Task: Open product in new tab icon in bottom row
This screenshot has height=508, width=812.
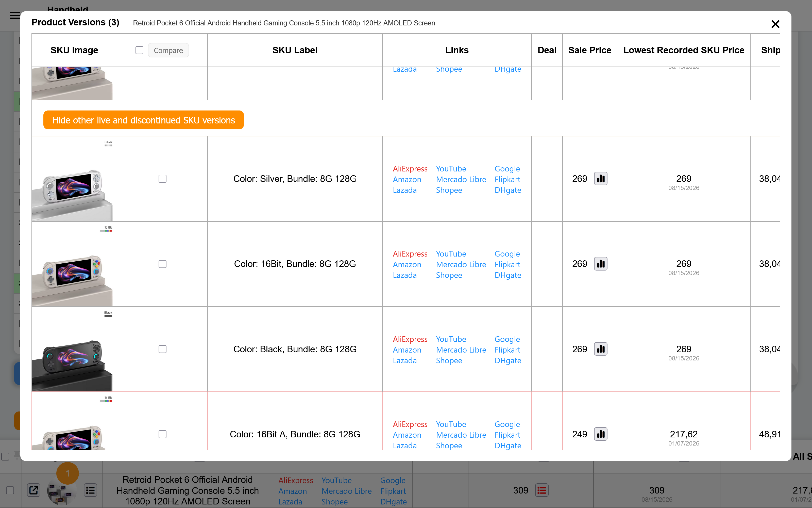Action: [x=33, y=490]
